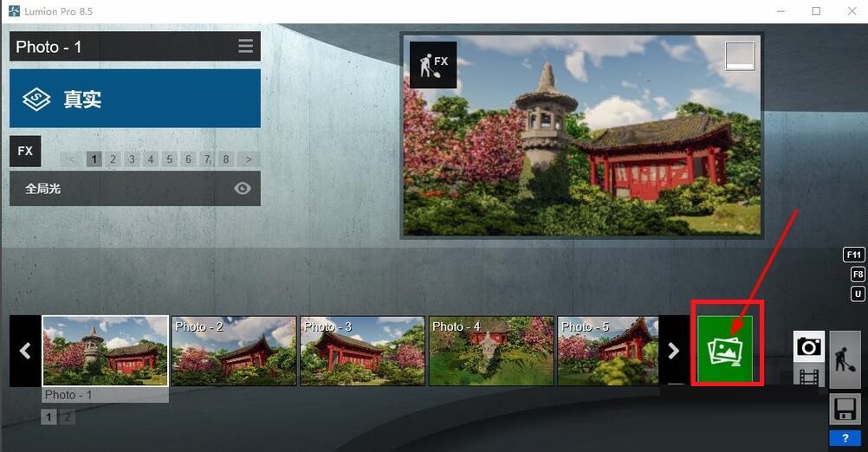The width and height of the screenshot is (868, 452).
Task: Open build-with-effects FX icon on preview
Action: [x=433, y=65]
